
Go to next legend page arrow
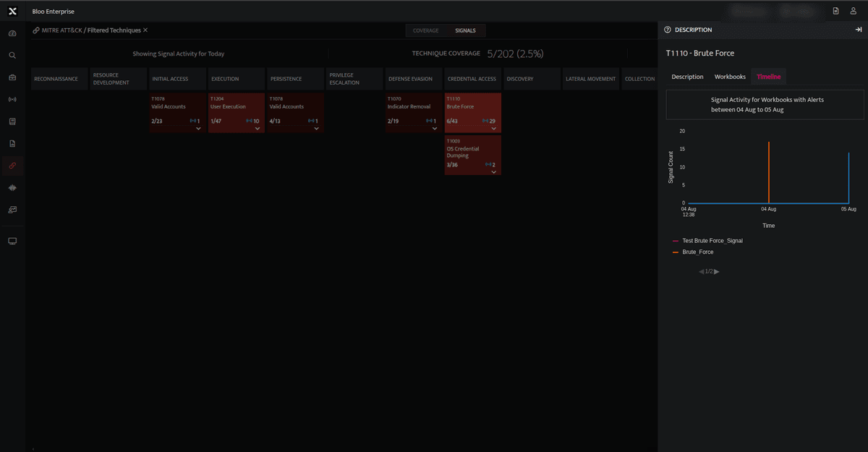point(717,271)
